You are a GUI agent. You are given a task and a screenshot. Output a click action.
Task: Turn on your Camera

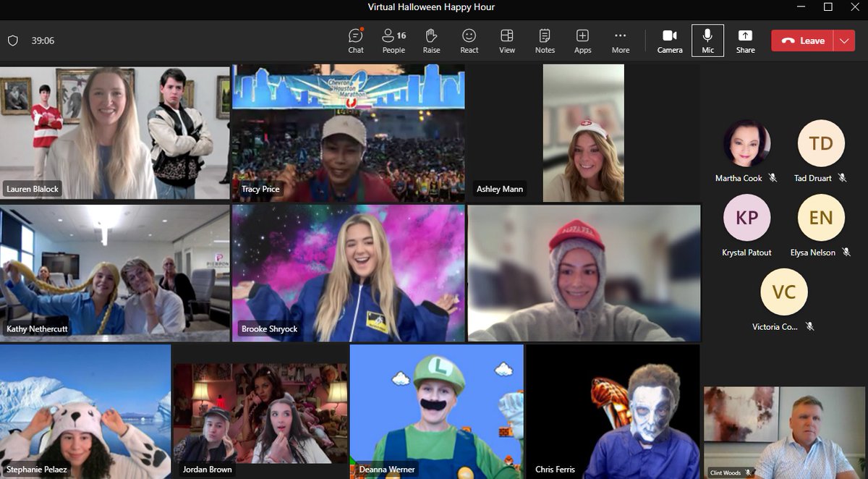[669, 41]
